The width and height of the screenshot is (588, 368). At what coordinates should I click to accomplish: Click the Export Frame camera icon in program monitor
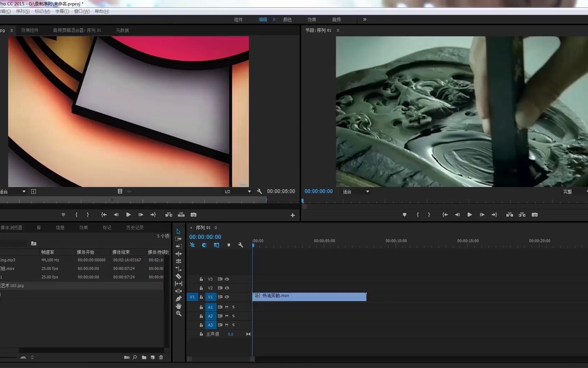535,214
